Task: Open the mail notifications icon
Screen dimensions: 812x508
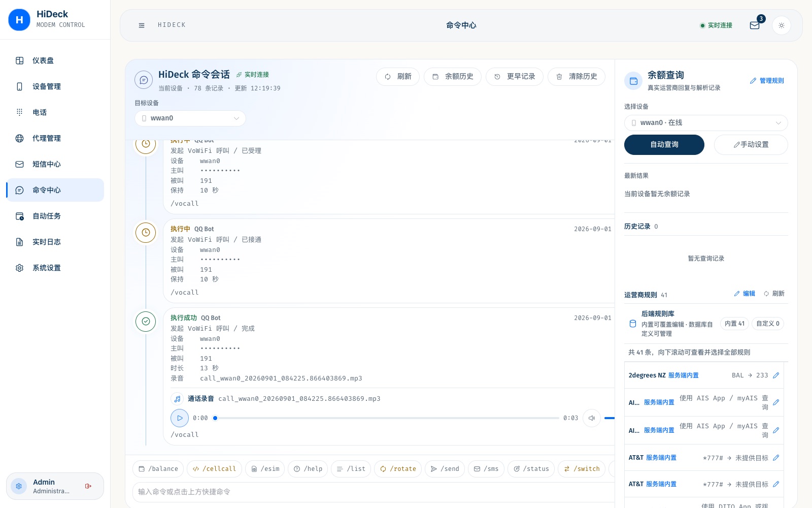Action: pos(755,25)
